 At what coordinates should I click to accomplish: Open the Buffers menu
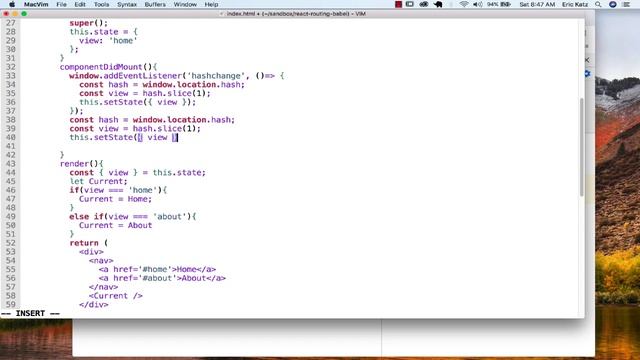coord(155,4)
